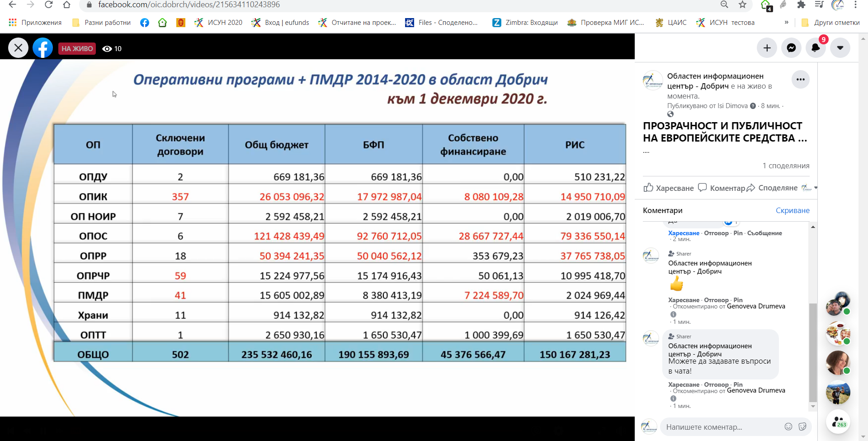Reply to Можете да задавате въпроси comment
The height and width of the screenshot is (441, 868).
716,384
